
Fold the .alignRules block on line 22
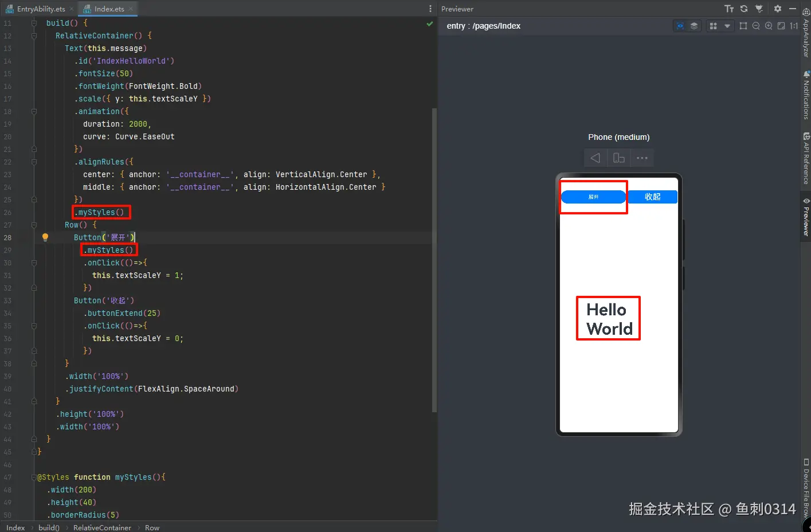tap(34, 162)
